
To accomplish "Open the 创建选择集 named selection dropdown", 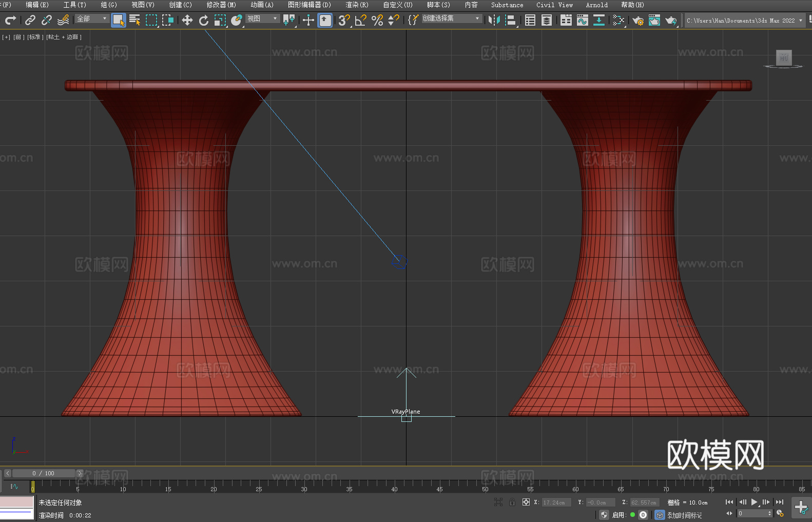I will (452, 18).
